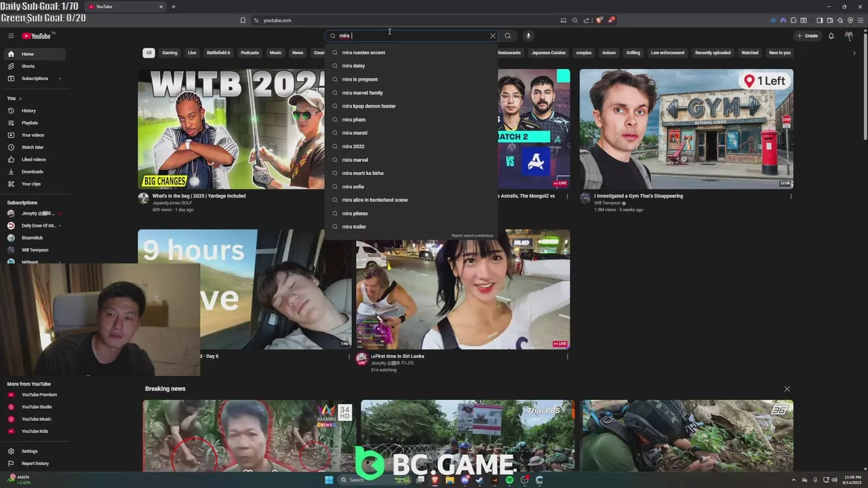Open Brave Shields lion icon
Image resolution: width=868 pixels, height=488 pixels.
pyautogui.click(x=599, y=20)
